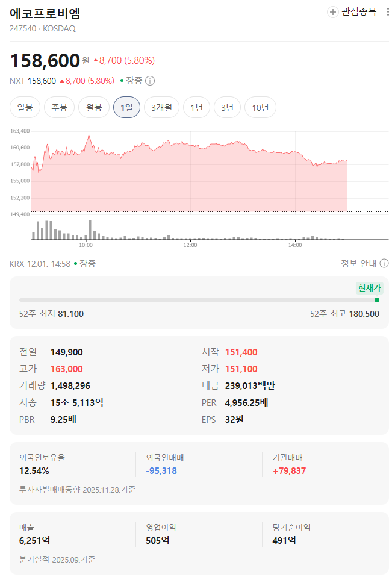Click 고가 value 163,000
This screenshot has width=392, height=577.
(x=67, y=369)
